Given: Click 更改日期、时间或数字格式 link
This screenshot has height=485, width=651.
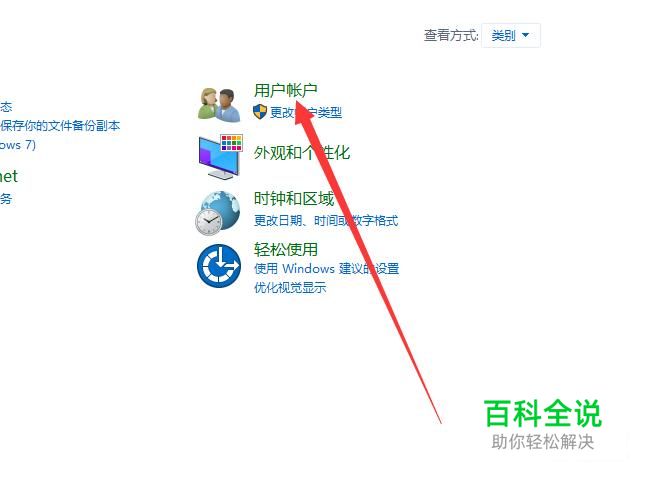Looking at the screenshot, I should point(326,220).
